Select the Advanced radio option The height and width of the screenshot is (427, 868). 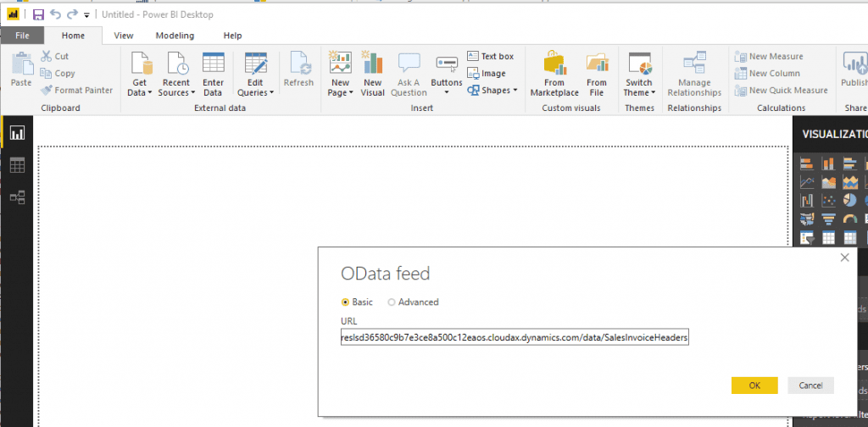pos(392,302)
